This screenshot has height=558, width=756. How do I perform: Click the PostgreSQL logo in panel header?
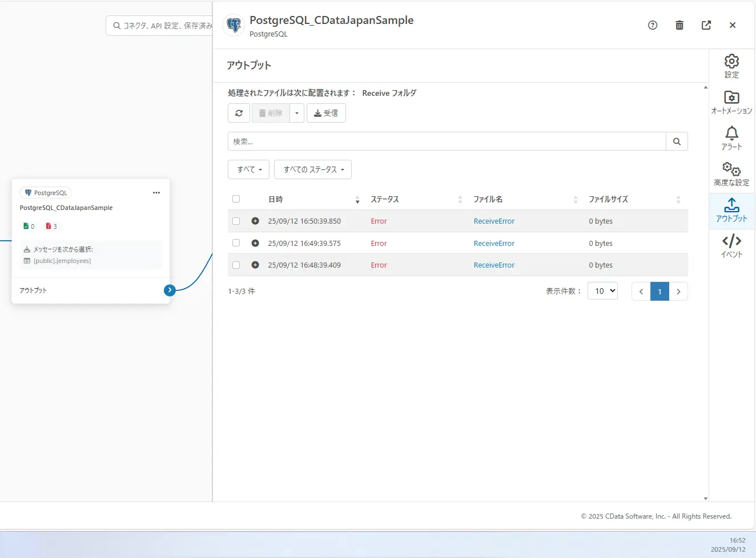click(x=234, y=25)
